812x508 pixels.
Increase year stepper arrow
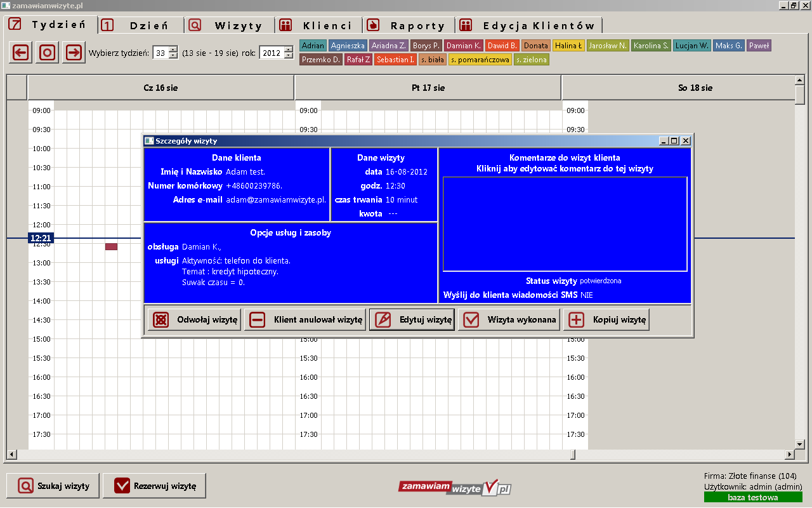tap(287, 50)
